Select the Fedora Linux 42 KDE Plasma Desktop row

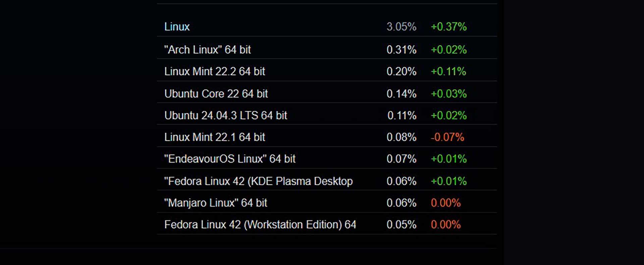(x=258, y=181)
